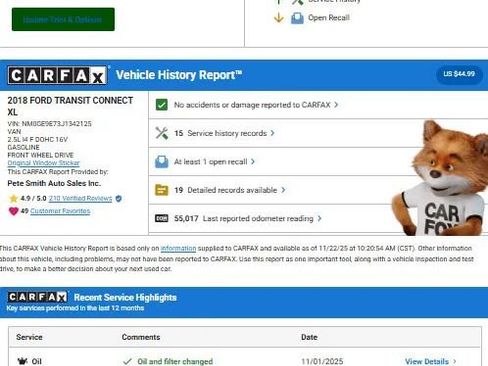Click the blue verified shield badge
The height and width of the screenshot is (366, 488).
(x=118, y=199)
